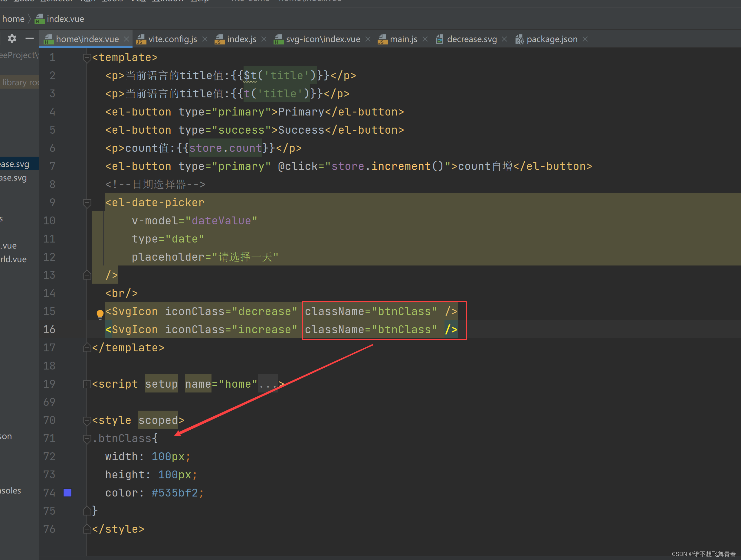
Task: Click the yellow lightbulb intention icon
Action: [100, 314]
